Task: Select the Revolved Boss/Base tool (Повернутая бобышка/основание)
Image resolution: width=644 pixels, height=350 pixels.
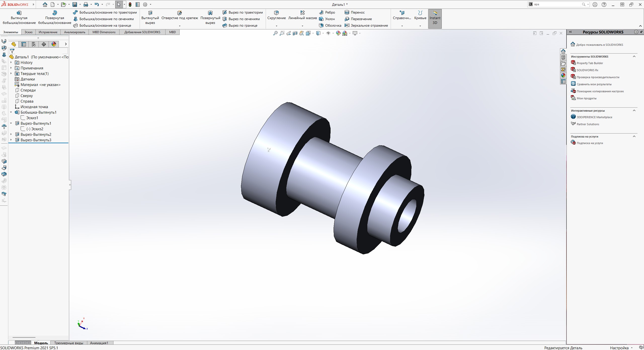Action: (x=55, y=13)
